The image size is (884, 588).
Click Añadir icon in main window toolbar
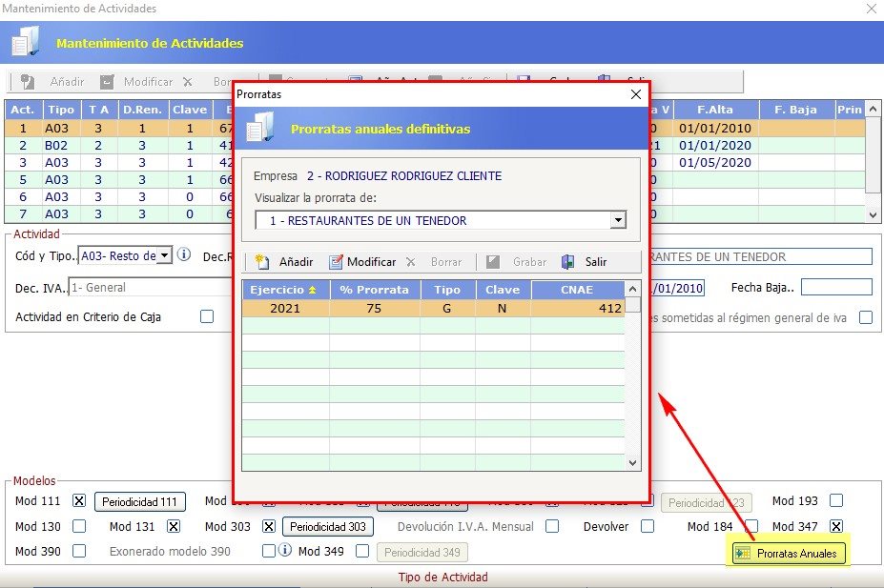(x=28, y=82)
